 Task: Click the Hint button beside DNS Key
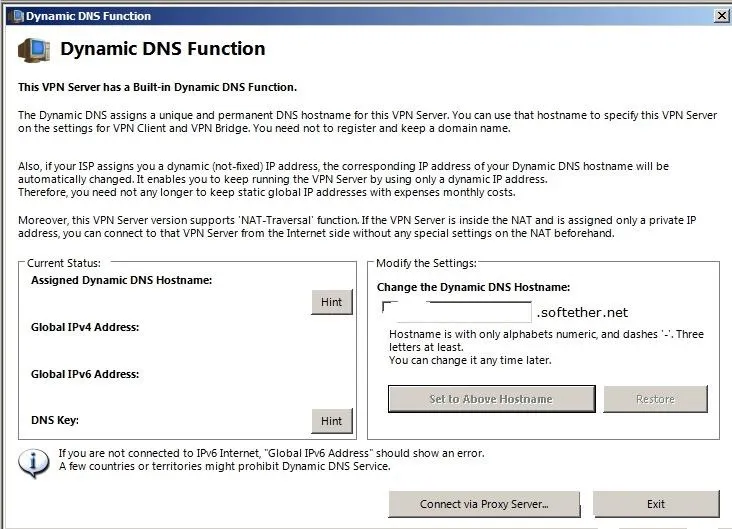point(331,421)
